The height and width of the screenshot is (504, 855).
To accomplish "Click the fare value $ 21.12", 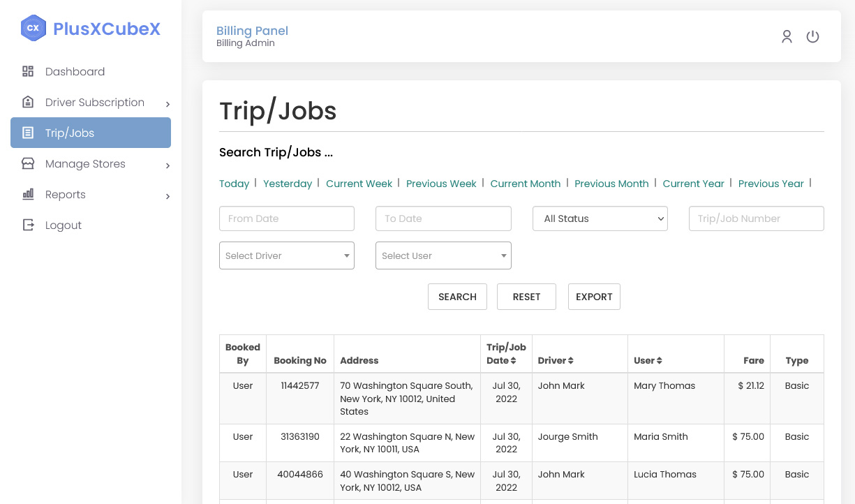I will (751, 385).
